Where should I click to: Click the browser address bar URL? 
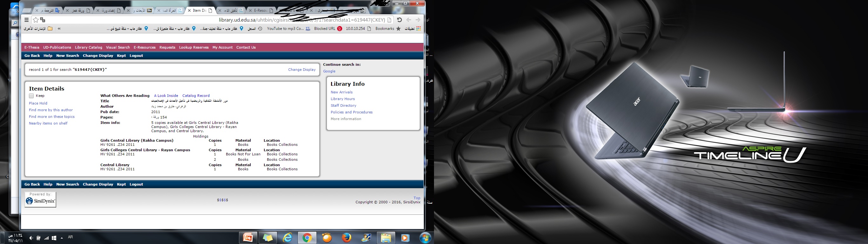[x=302, y=20]
